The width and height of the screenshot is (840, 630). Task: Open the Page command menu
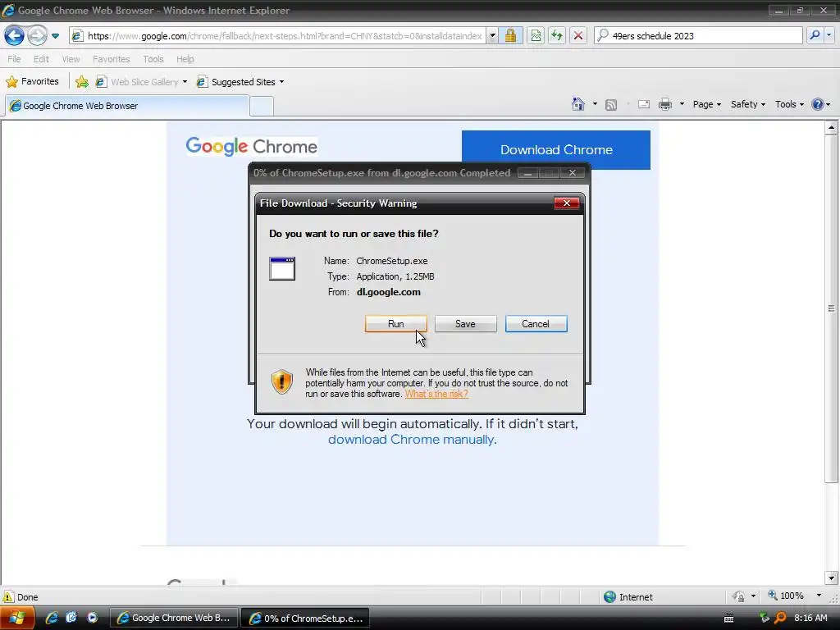[706, 104]
